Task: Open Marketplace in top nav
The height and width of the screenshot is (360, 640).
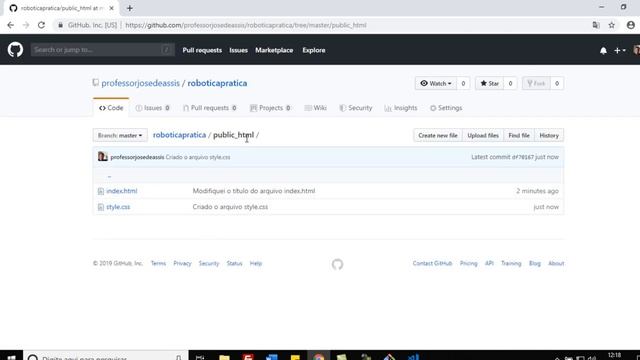Action: 274,50
